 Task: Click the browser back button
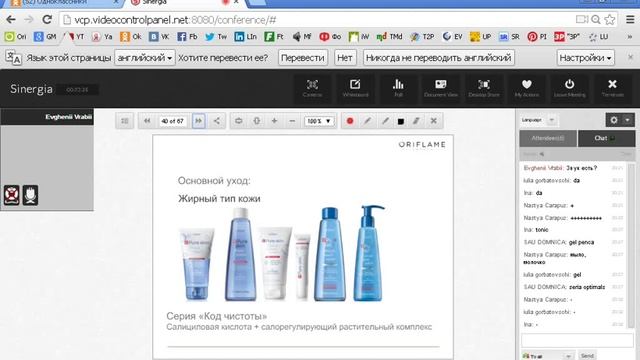click(x=11, y=20)
